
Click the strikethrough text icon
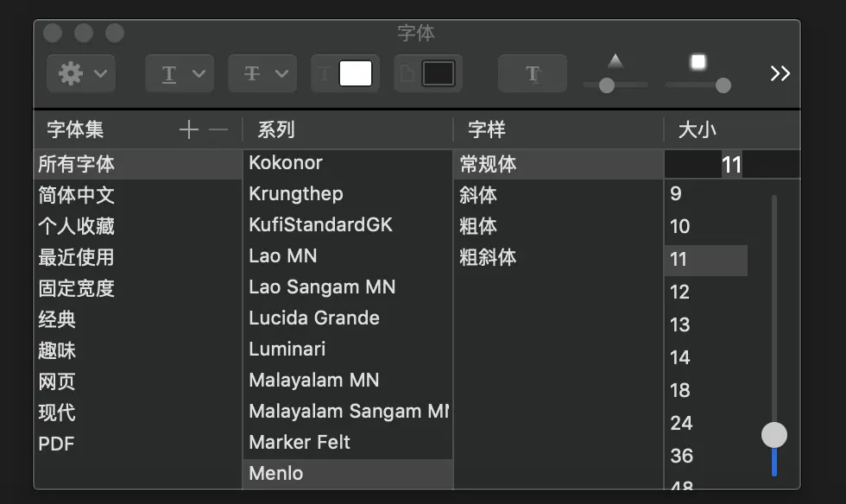click(254, 73)
